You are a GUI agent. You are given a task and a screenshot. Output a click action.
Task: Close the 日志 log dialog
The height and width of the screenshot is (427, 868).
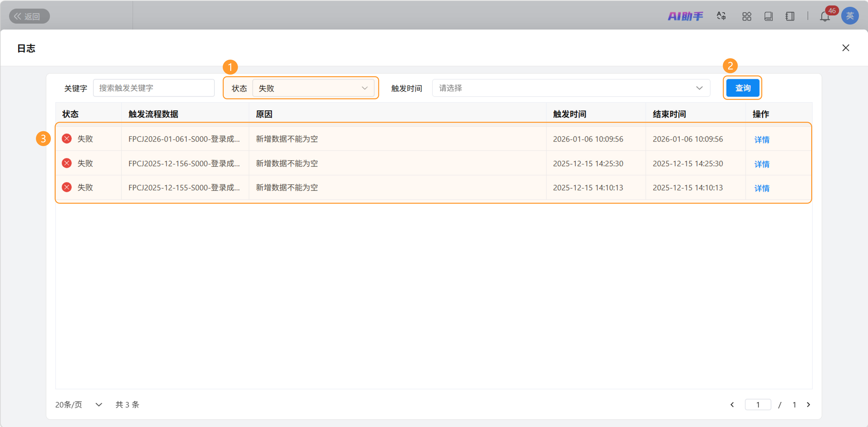(x=846, y=48)
